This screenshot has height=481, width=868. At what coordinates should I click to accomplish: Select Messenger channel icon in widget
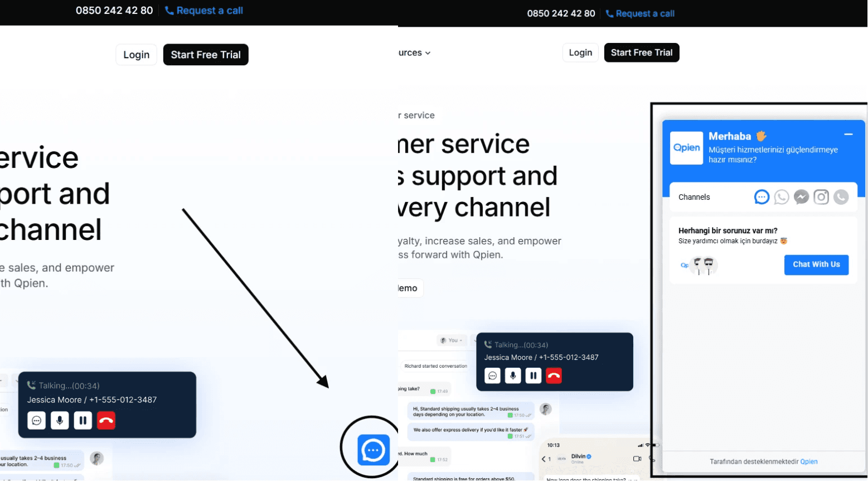(x=801, y=197)
